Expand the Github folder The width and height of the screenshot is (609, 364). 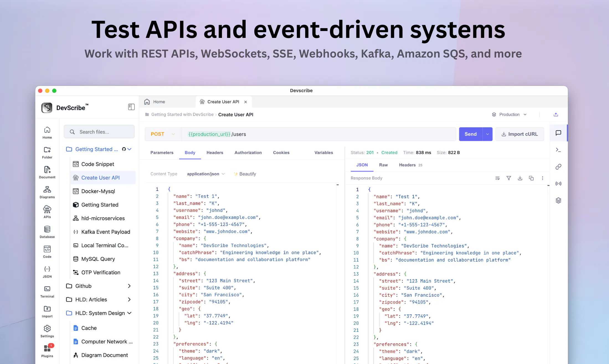coord(129,286)
